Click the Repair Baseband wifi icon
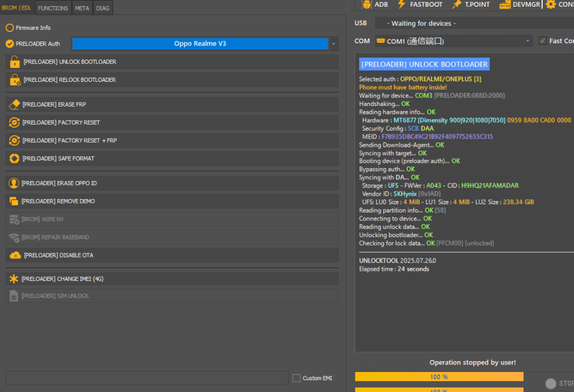574x392 pixels. pyautogui.click(x=14, y=237)
